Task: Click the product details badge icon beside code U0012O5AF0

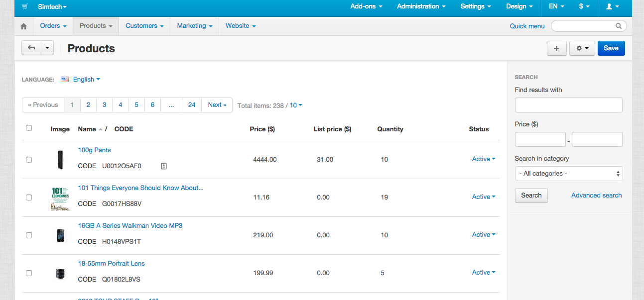Action: [x=163, y=166]
